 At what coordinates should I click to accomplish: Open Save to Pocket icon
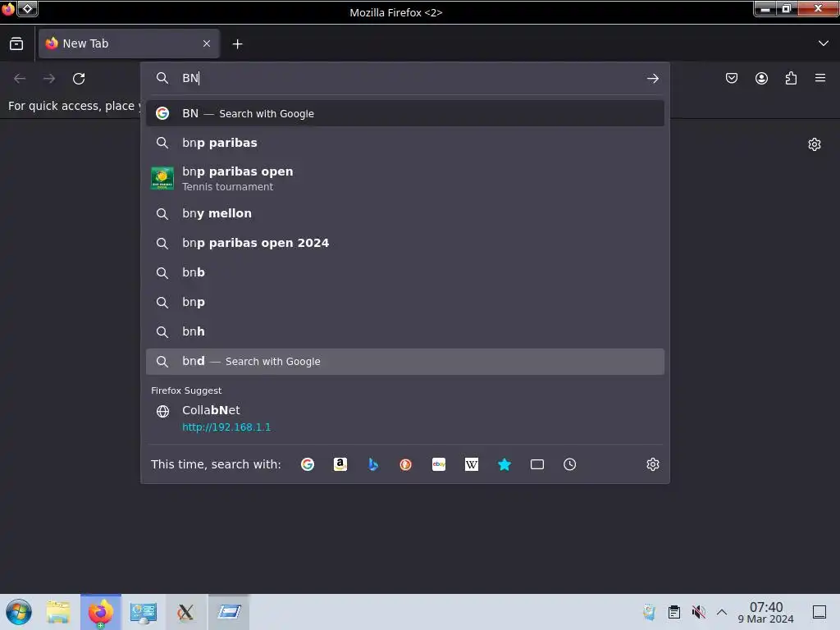tap(731, 78)
